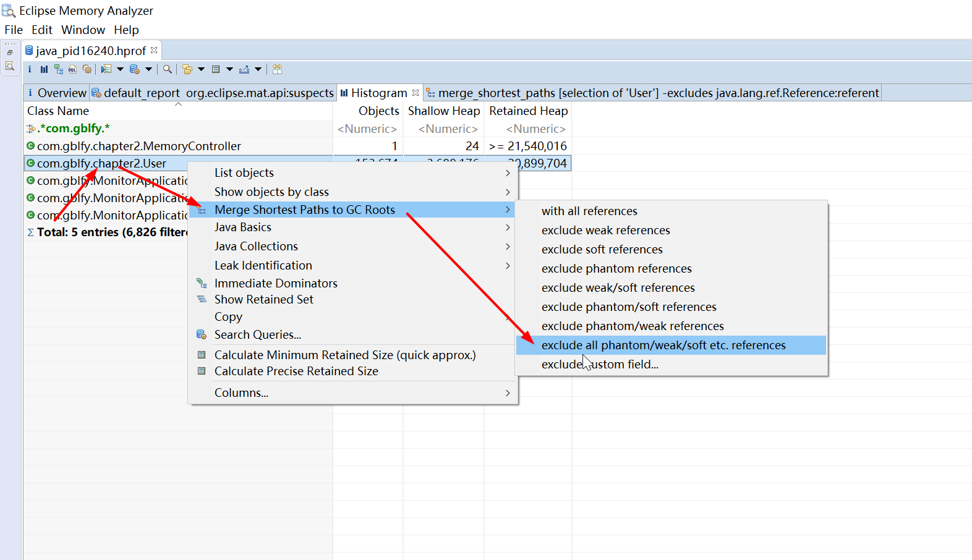Image resolution: width=972 pixels, height=560 pixels.
Task: Expand Java Collections submenu arrow
Action: tap(508, 247)
